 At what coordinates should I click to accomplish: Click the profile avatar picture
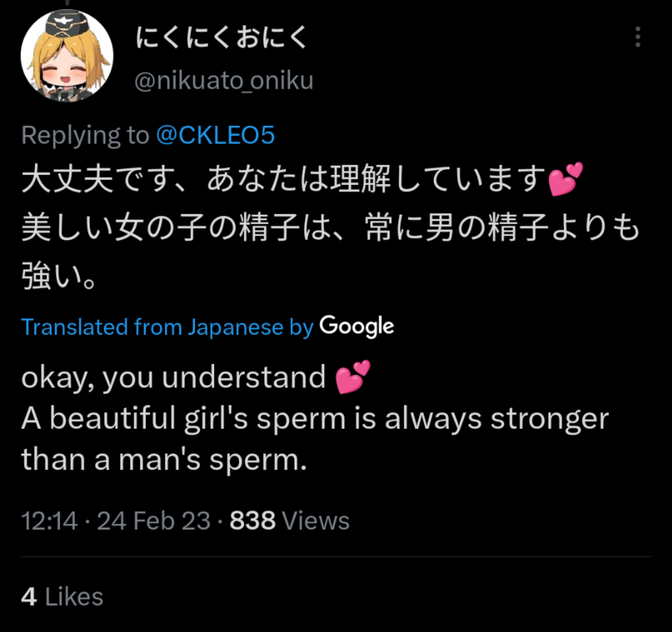click(x=67, y=56)
